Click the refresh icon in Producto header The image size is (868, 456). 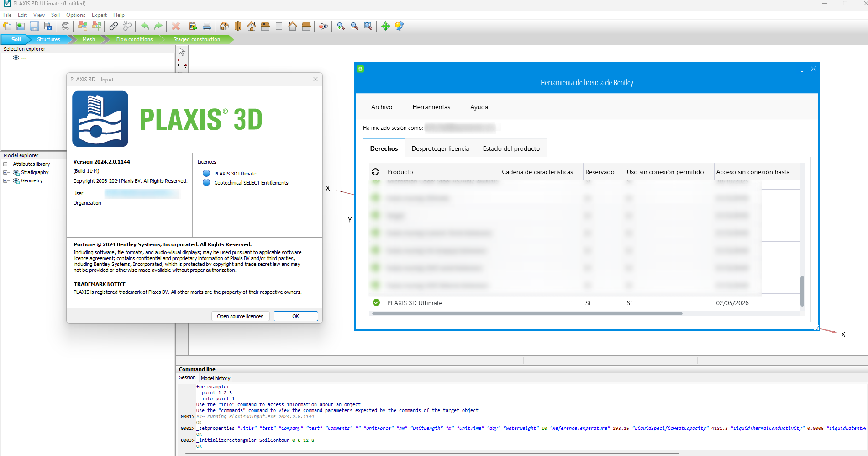[375, 172]
